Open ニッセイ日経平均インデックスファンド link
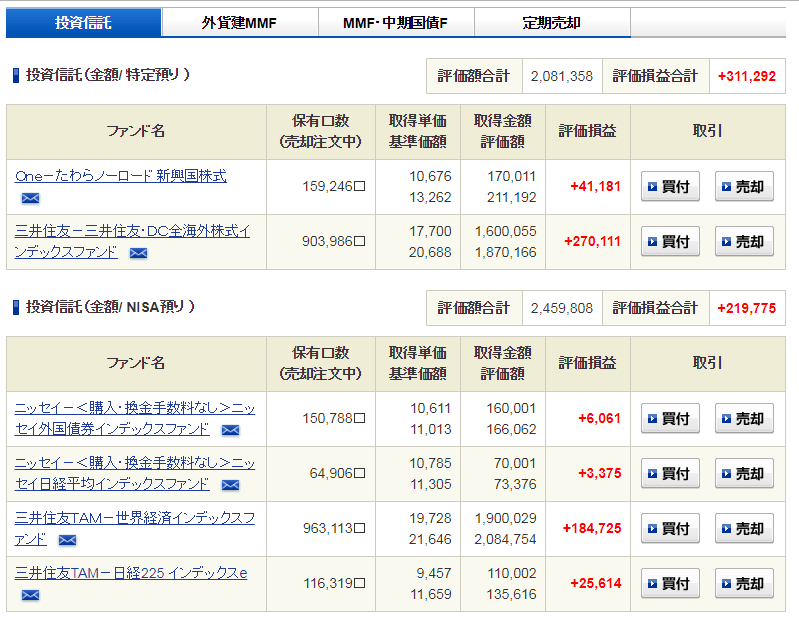 click(135, 473)
